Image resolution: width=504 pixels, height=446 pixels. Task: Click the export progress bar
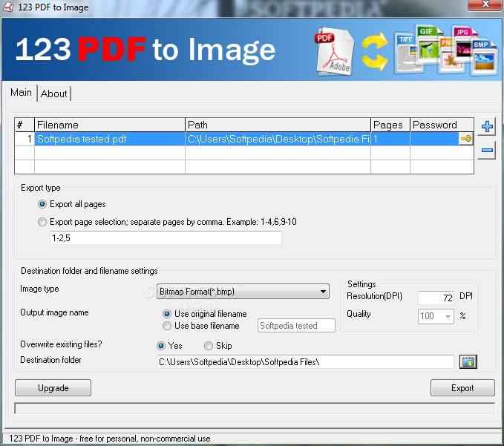pyautogui.click(x=255, y=408)
